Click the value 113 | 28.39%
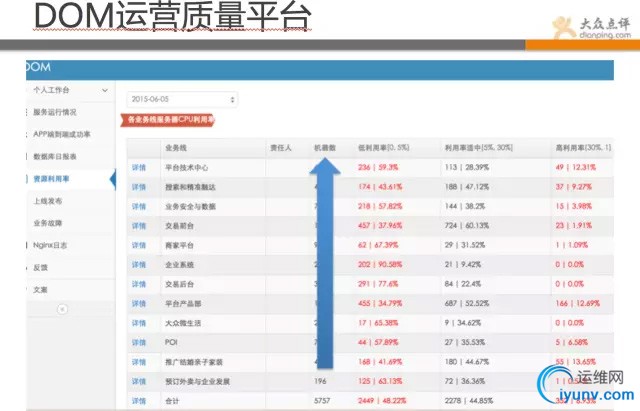Image resolution: width=640 pixels, height=411 pixels. pos(467,167)
